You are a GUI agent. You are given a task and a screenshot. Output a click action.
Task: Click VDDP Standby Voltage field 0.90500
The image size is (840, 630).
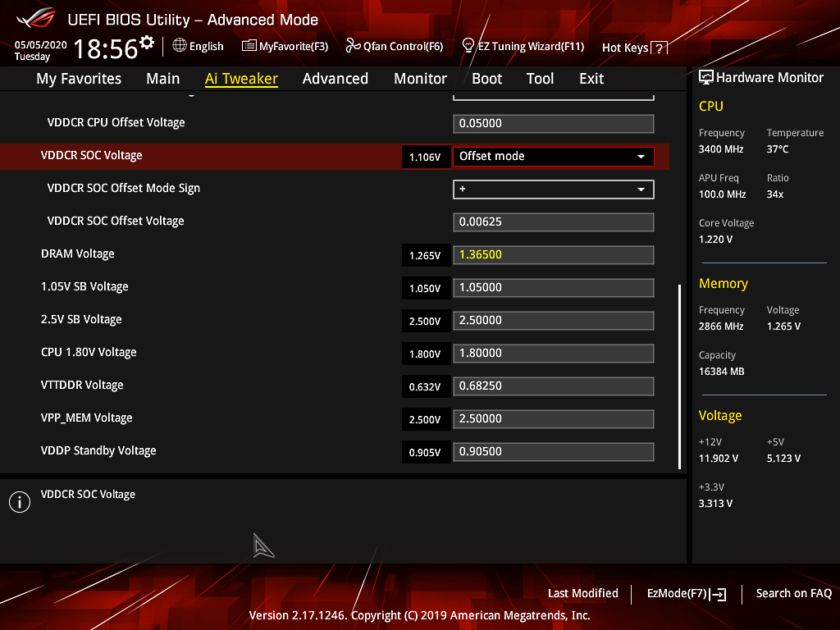[x=554, y=452]
